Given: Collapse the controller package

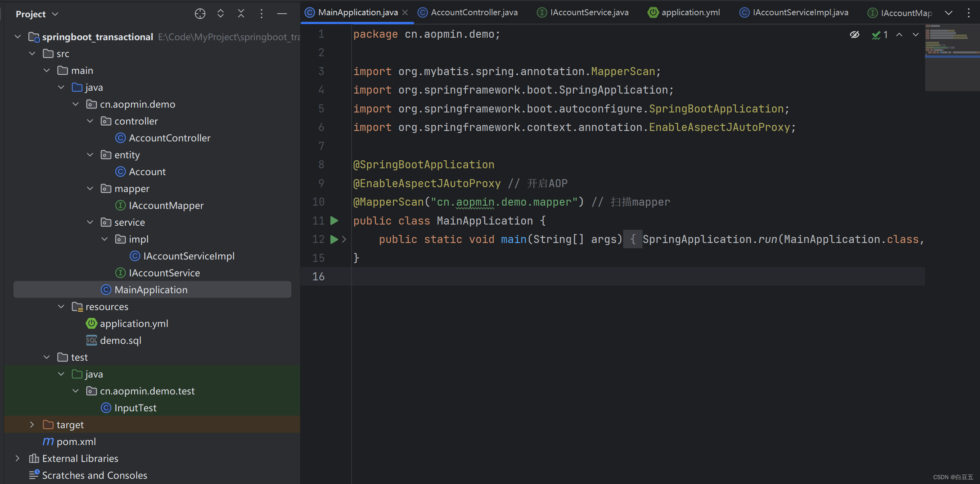Looking at the screenshot, I should coord(90,121).
